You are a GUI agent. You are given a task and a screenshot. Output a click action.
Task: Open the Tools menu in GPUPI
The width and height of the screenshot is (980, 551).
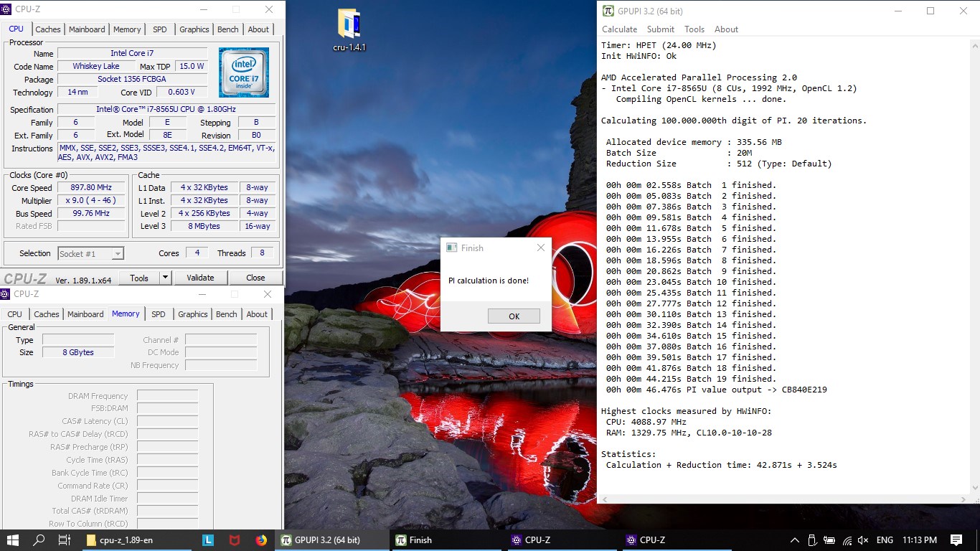coord(694,29)
